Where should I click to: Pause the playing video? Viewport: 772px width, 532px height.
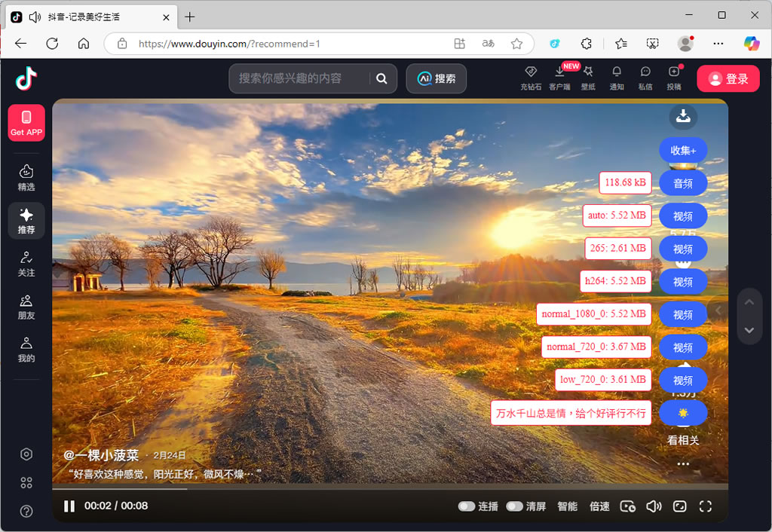click(x=69, y=506)
